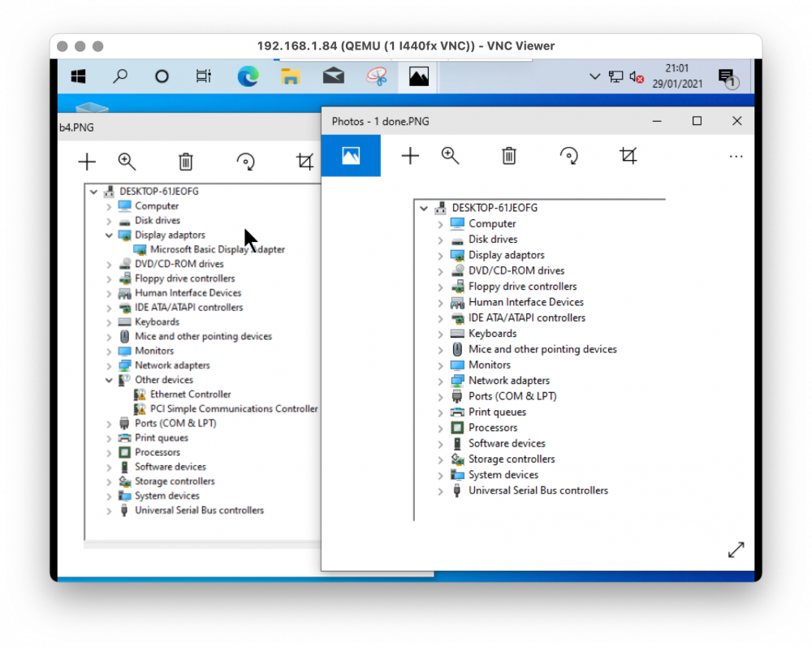Click the b4.PNG window title
The image size is (812, 648).
point(76,127)
